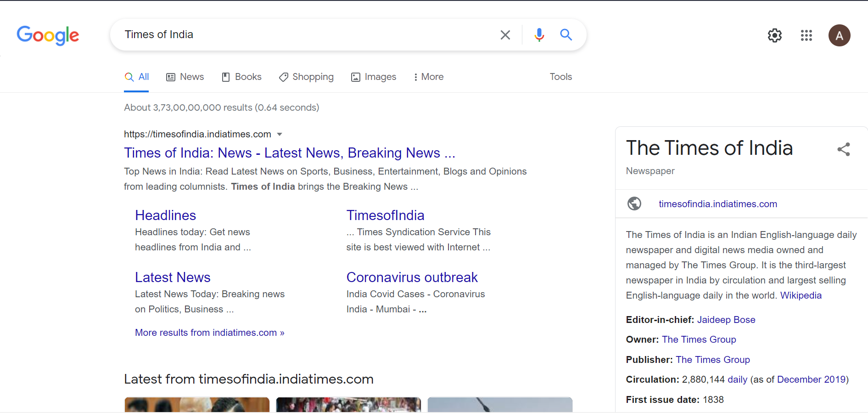The width and height of the screenshot is (868, 413).
Task: Open the first Latest news thumbnail
Action: click(x=197, y=405)
